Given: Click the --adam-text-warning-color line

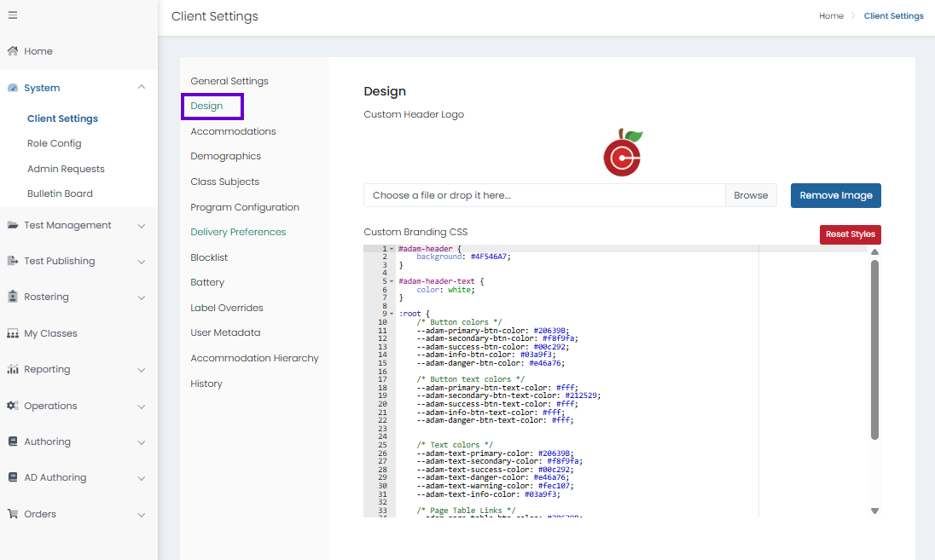Looking at the screenshot, I should tap(495, 486).
